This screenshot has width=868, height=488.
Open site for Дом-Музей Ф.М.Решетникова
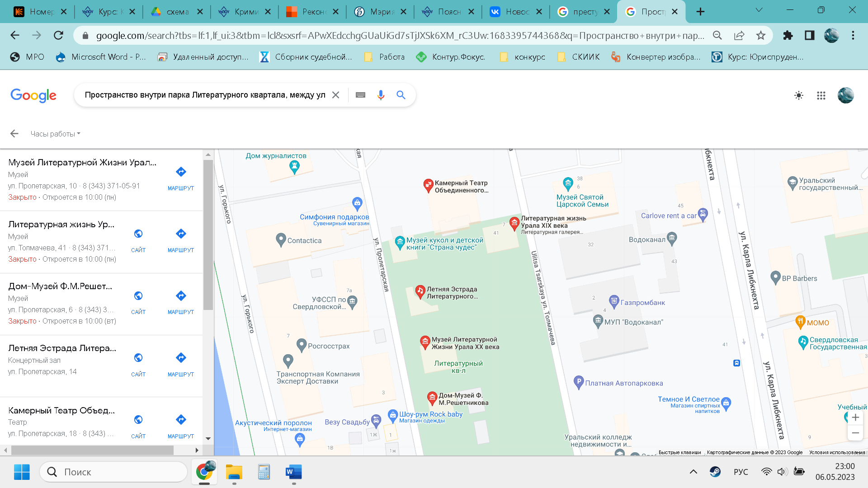tap(138, 302)
